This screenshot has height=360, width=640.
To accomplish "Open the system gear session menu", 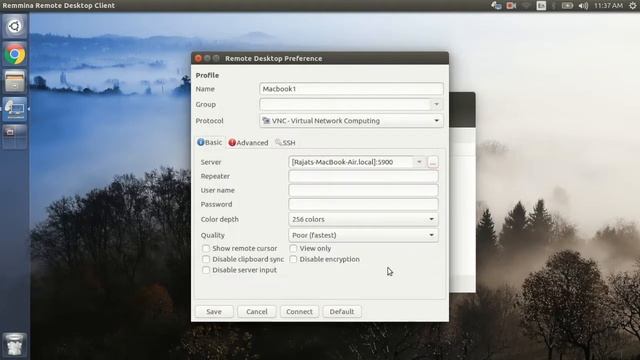I will pyautogui.click(x=633, y=5).
